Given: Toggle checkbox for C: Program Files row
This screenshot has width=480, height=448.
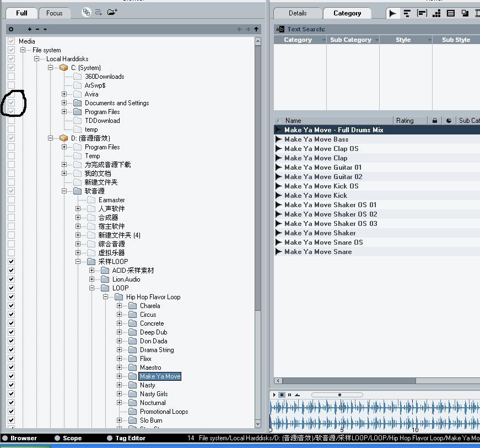Looking at the screenshot, I should click(12, 111).
